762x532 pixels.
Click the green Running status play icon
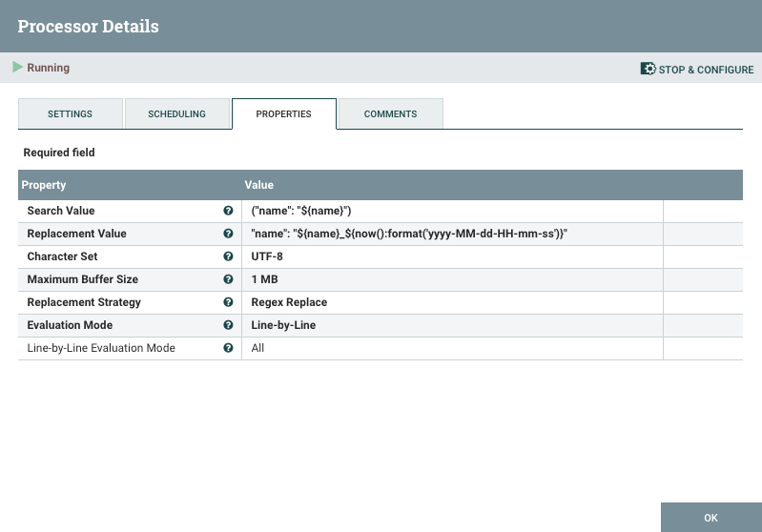coord(17,67)
